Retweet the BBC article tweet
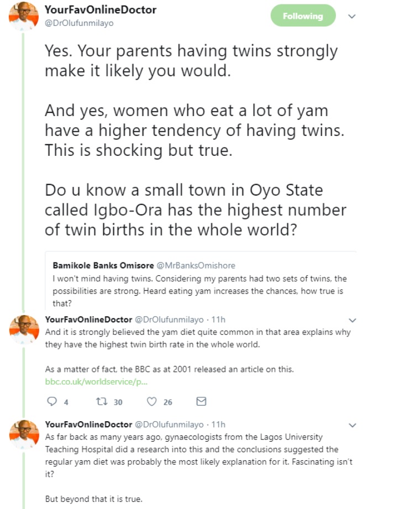 pos(101,401)
